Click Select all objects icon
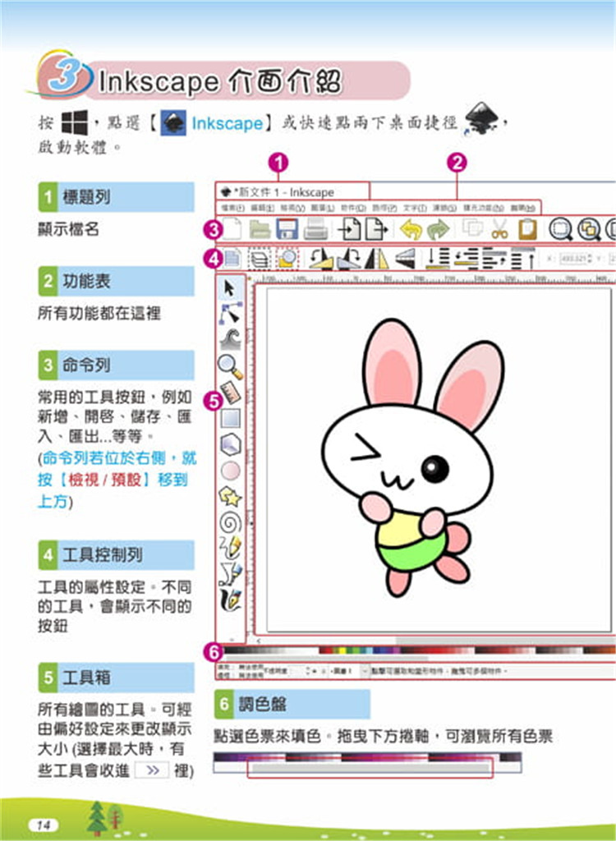Screen dimensions: 616x841 tap(232, 260)
